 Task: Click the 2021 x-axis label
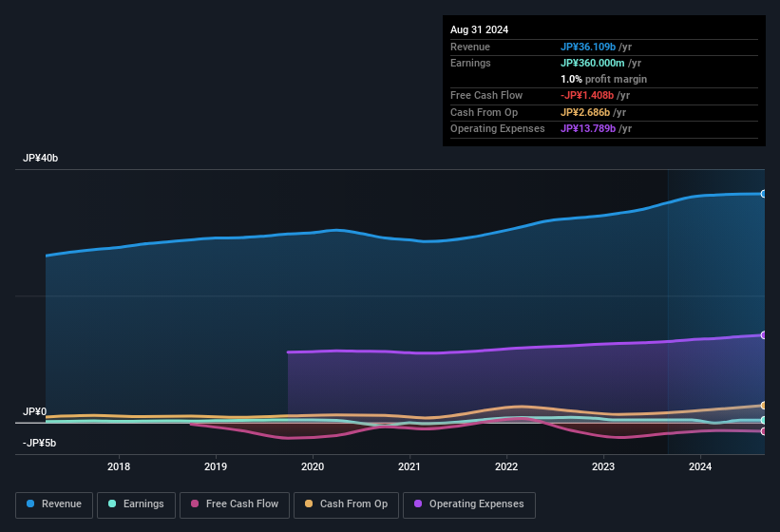[409, 466]
